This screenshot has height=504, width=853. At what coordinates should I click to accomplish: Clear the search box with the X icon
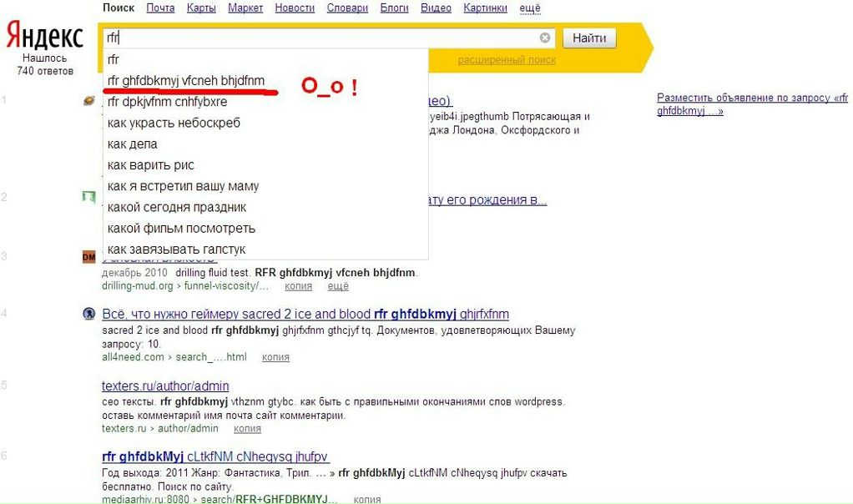tap(545, 38)
